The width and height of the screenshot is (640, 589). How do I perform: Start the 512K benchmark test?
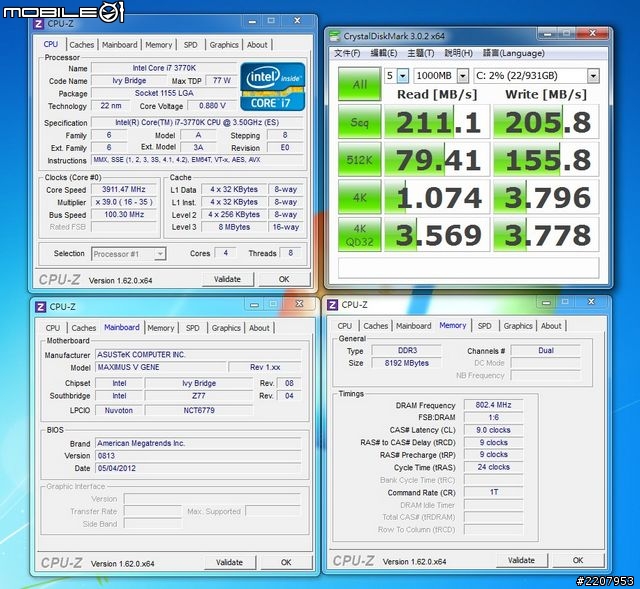(360, 159)
